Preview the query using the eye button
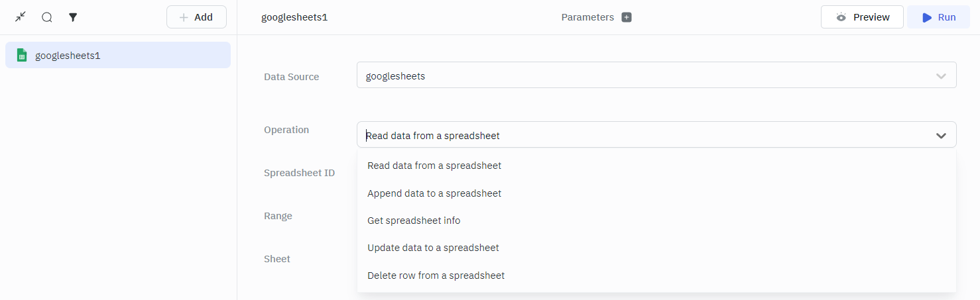This screenshot has width=980, height=300. click(862, 17)
